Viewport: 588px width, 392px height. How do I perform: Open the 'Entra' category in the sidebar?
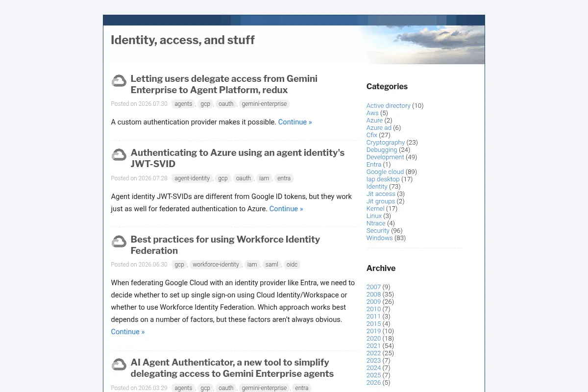point(374,165)
